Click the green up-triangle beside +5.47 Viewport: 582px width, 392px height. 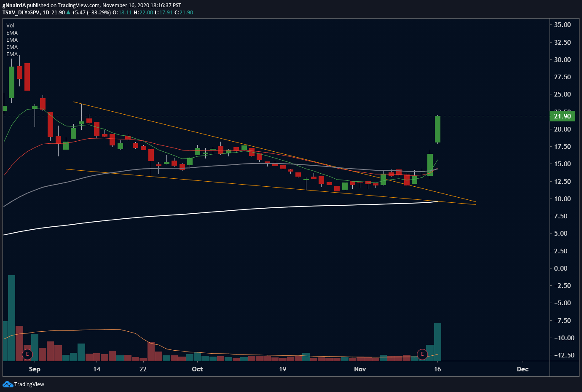coord(68,13)
